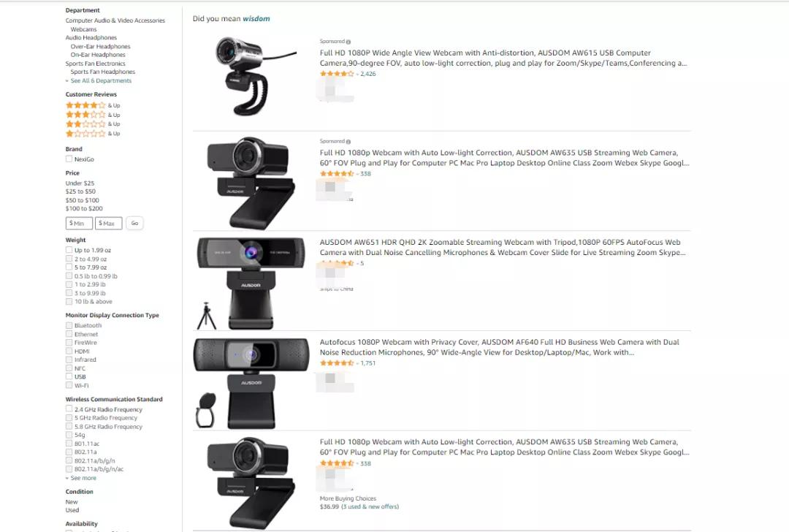Tick the Bluetooth connection checkbox
789x532 pixels.
click(69, 326)
